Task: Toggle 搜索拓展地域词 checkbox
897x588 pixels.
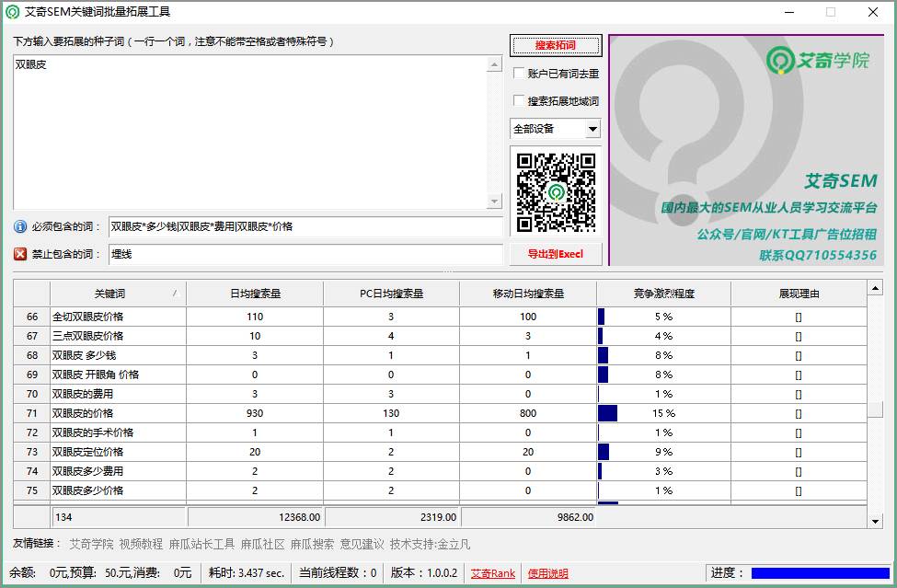Action: pyautogui.click(x=519, y=100)
